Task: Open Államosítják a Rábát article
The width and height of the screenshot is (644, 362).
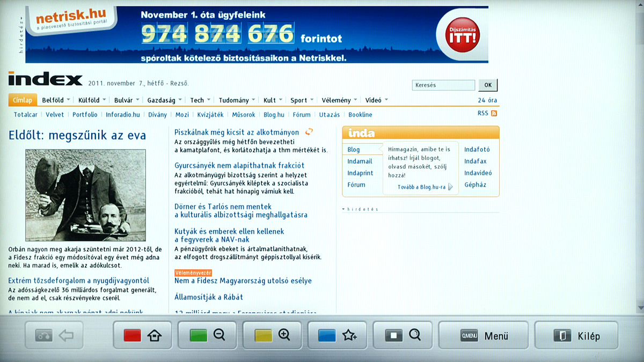Action: pos(209,297)
